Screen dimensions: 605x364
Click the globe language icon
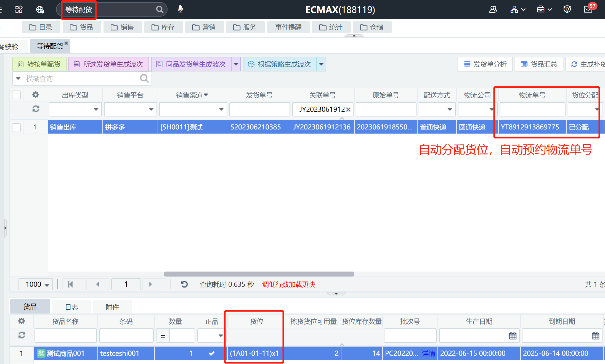click(40, 9)
